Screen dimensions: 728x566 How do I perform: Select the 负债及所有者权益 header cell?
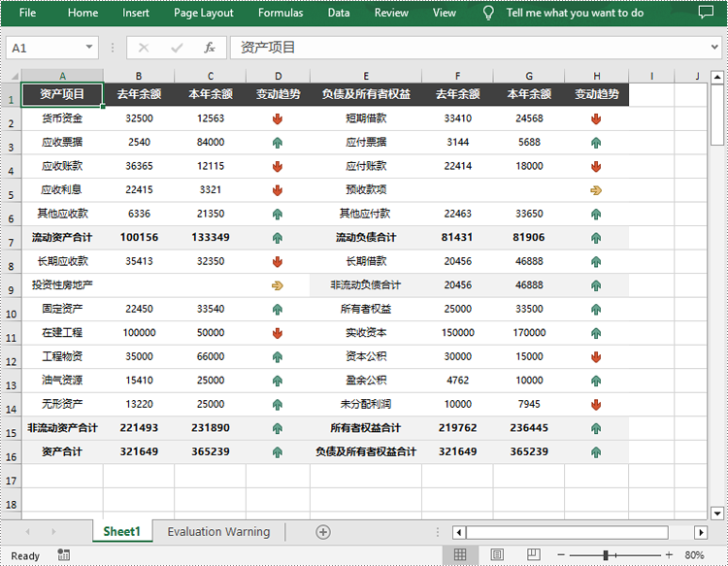[366, 94]
